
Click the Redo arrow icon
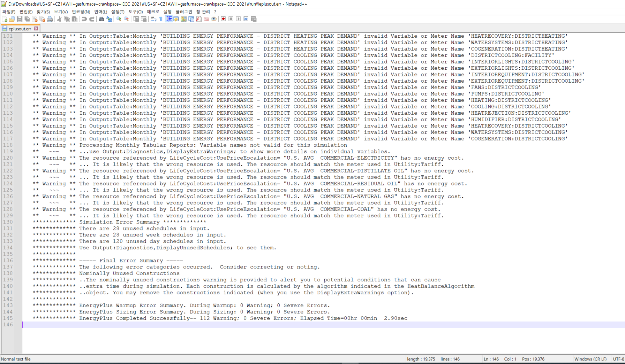(92, 19)
